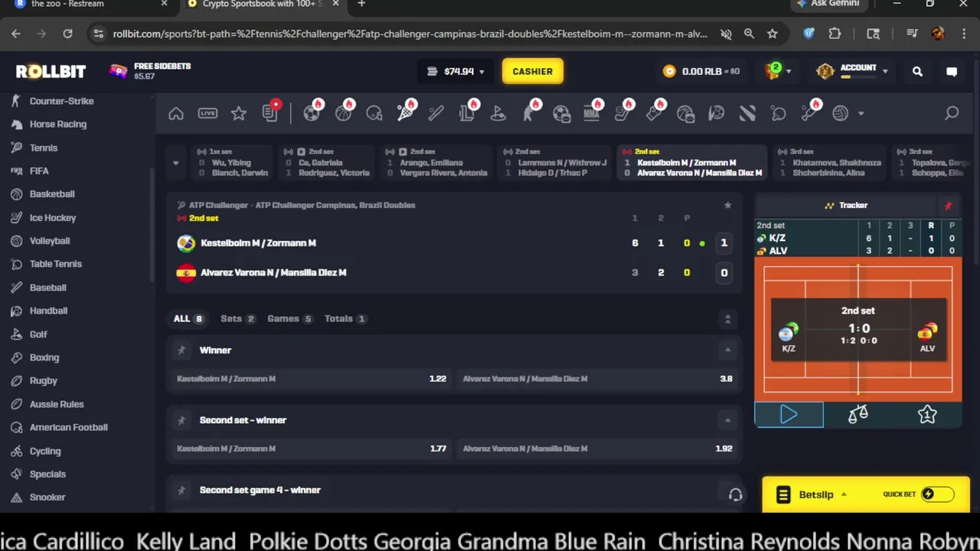Open favorites star in sports toolbar

239,113
